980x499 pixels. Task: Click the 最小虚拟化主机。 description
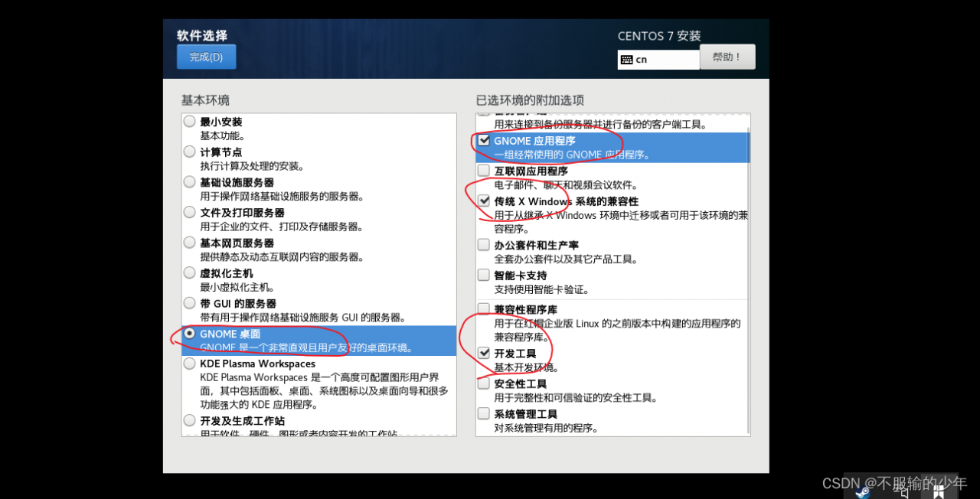pos(237,287)
